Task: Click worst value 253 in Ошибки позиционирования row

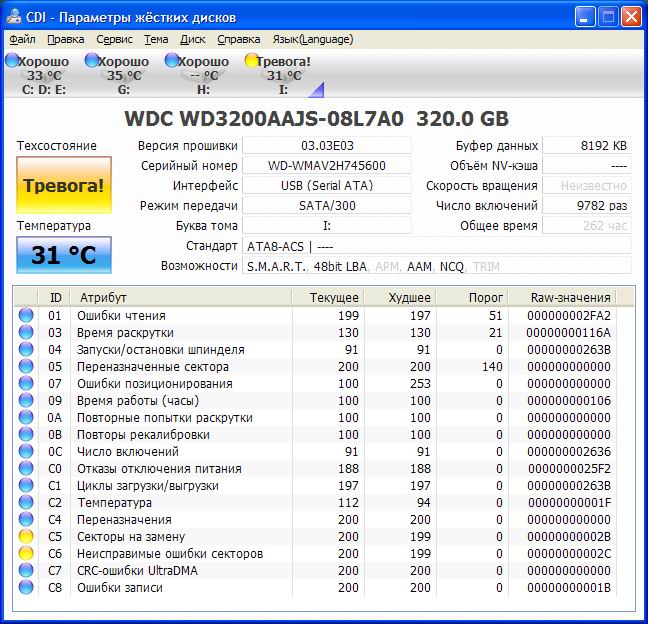Action: point(420,383)
